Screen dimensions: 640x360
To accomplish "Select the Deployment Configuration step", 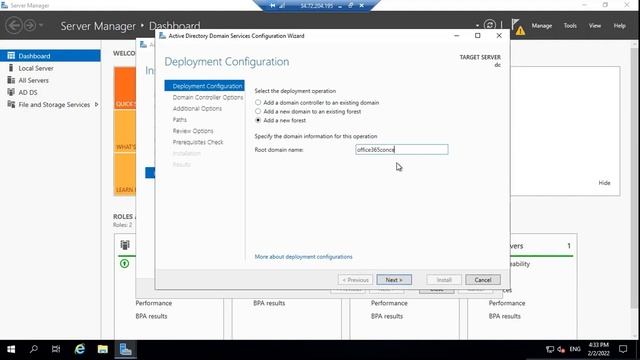I will 204,86.
